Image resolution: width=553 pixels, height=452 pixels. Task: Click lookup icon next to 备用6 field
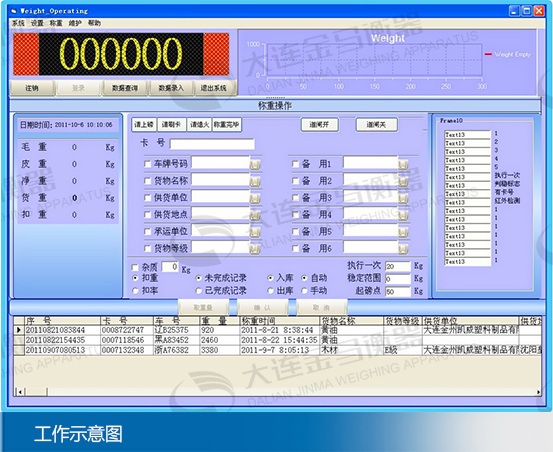click(404, 249)
